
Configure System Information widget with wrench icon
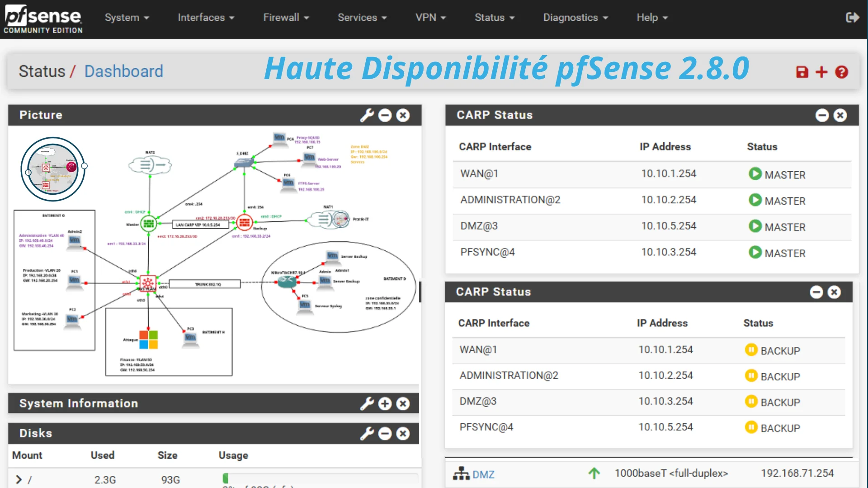(367, 404)
